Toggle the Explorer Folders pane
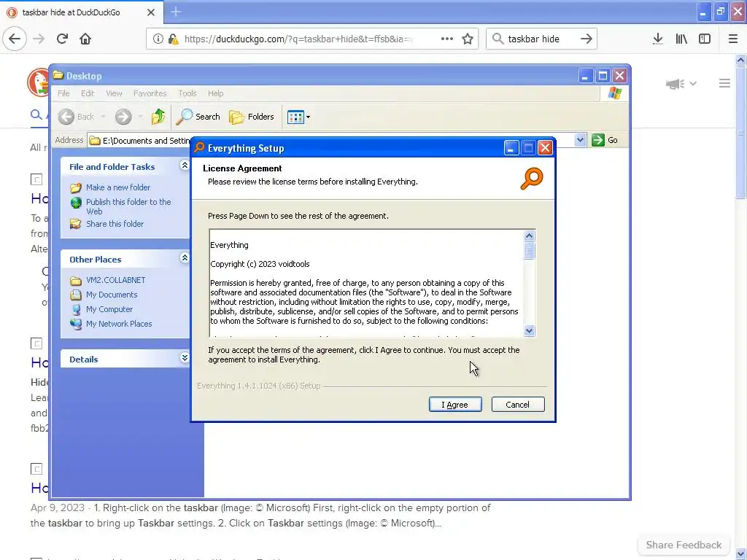This screenshot has height=560, width=747. (x=252, y=117)
